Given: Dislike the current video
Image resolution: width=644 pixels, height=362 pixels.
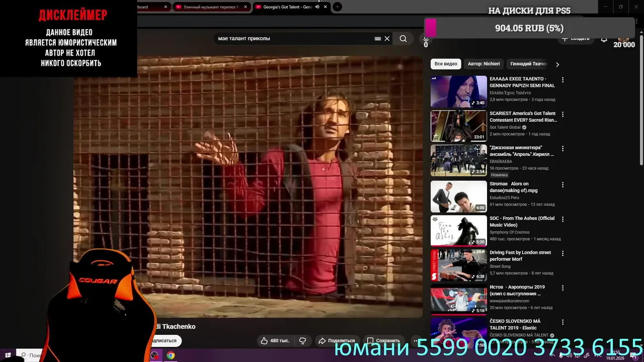Looking at the screenshot, I should pos(303,340).
